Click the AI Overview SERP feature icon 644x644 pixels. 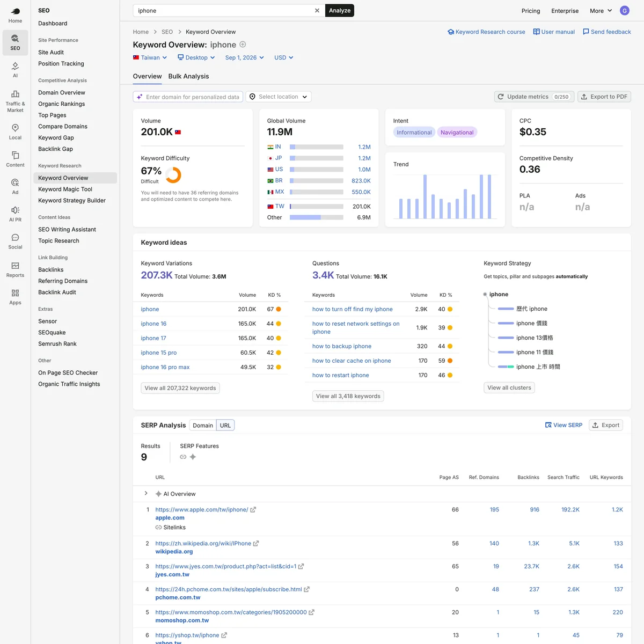[x=193, y=457]
